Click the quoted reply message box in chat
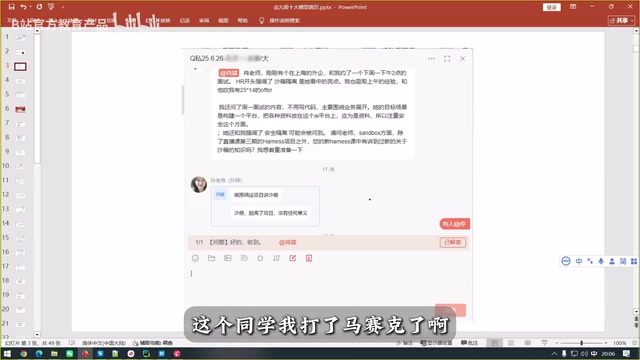 [265, 206]
